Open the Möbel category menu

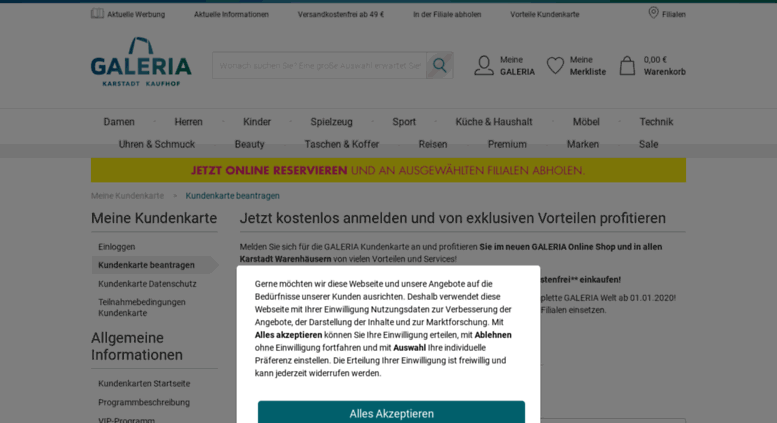(586, 122)
